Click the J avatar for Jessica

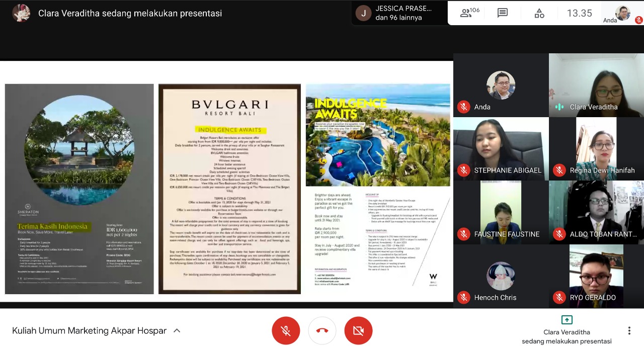coord(363,13)
